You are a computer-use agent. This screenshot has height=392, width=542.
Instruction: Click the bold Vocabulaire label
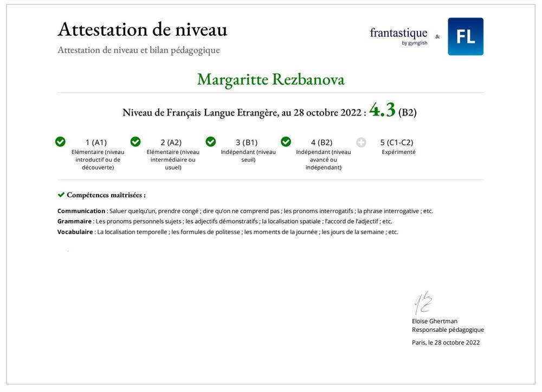[x=75, y=232]
